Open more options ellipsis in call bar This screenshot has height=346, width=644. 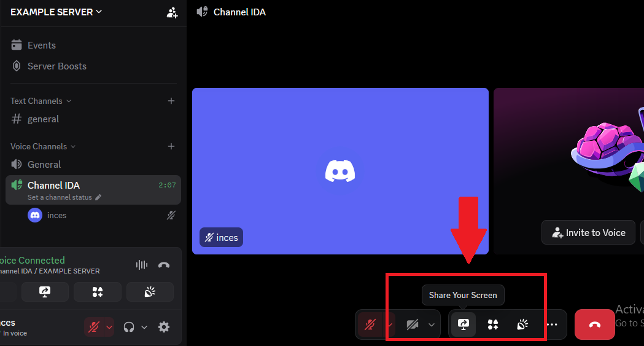click(x=553, y=324)
